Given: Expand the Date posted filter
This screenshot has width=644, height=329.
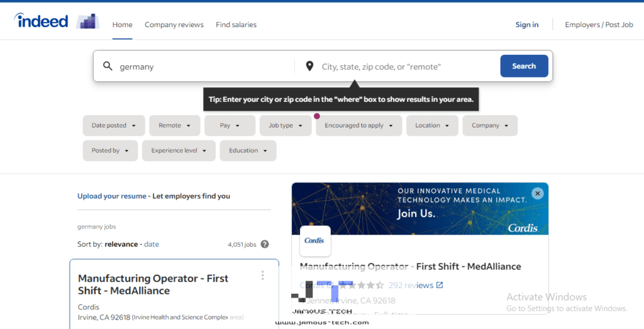Looking at the screenshot, I should [114, 126].
